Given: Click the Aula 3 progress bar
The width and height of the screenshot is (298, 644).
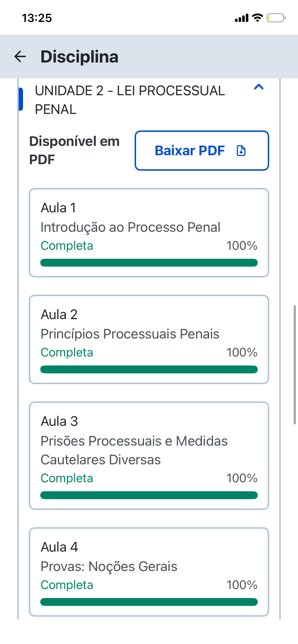Looking at the screenshot, I should (149, 495).
